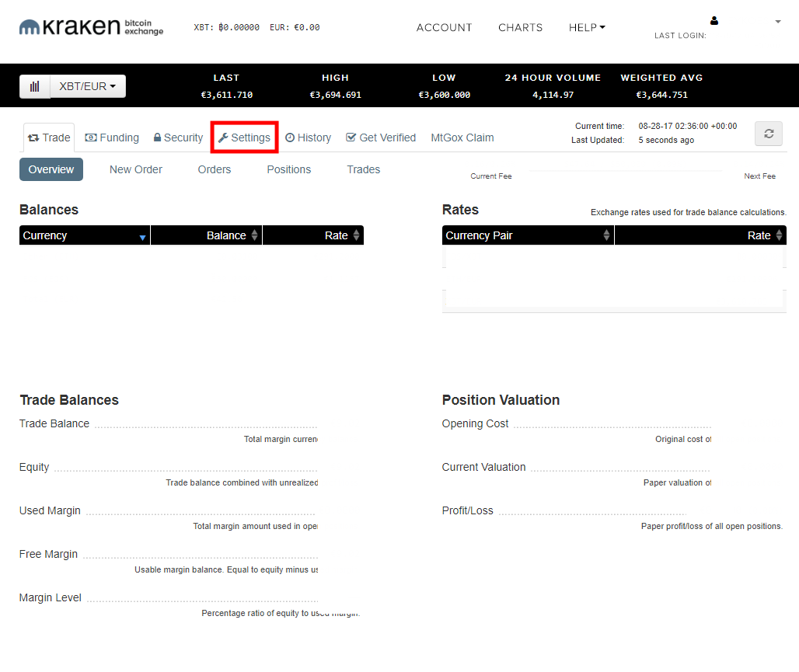Open the ACCOUNT menu item
The image size is (799, 672).
444,27
